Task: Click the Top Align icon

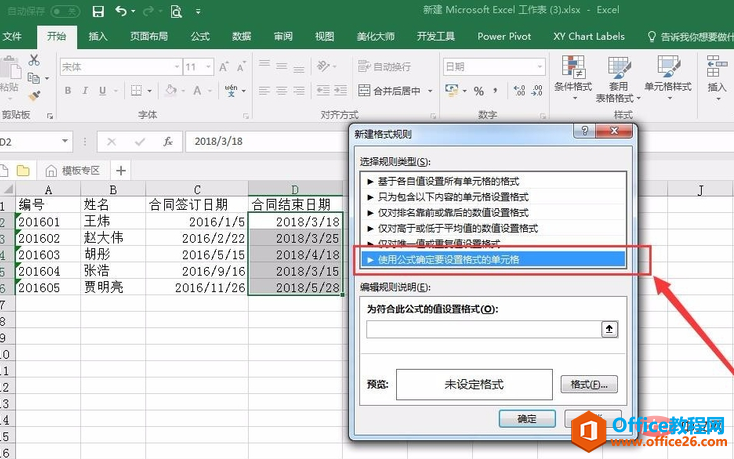Action: (x=264, y=63)
